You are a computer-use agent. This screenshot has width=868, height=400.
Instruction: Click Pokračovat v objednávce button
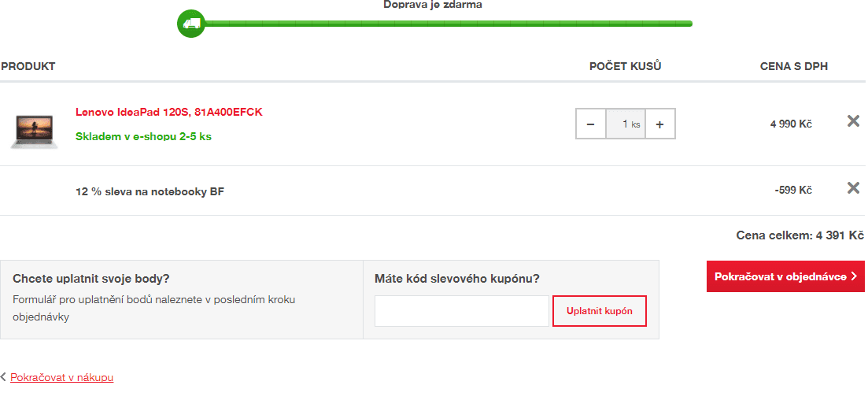785,276
